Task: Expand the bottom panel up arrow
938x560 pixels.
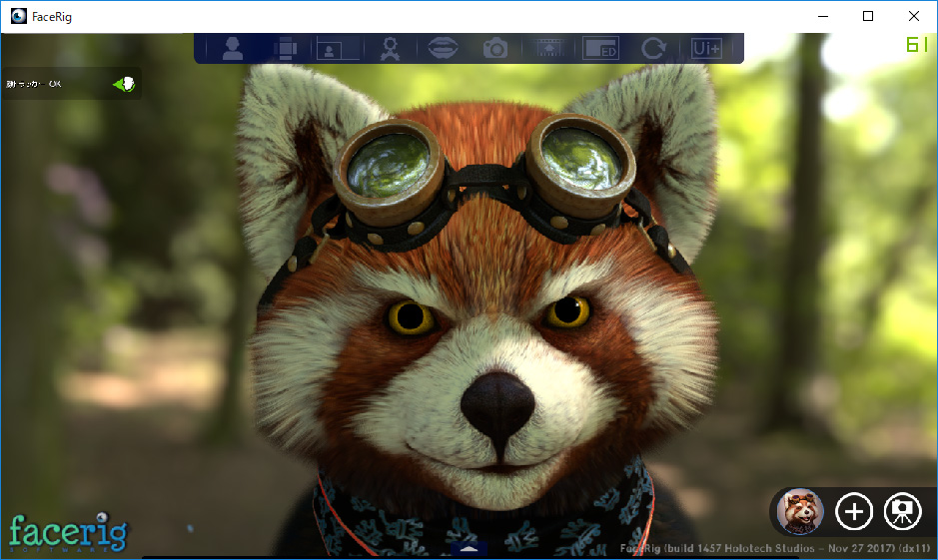Action: (469, 548)
